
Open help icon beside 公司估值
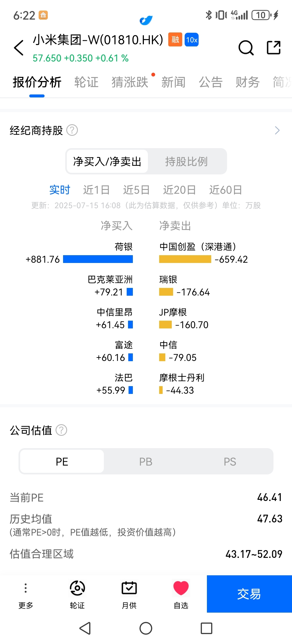[x=61, y=430]
